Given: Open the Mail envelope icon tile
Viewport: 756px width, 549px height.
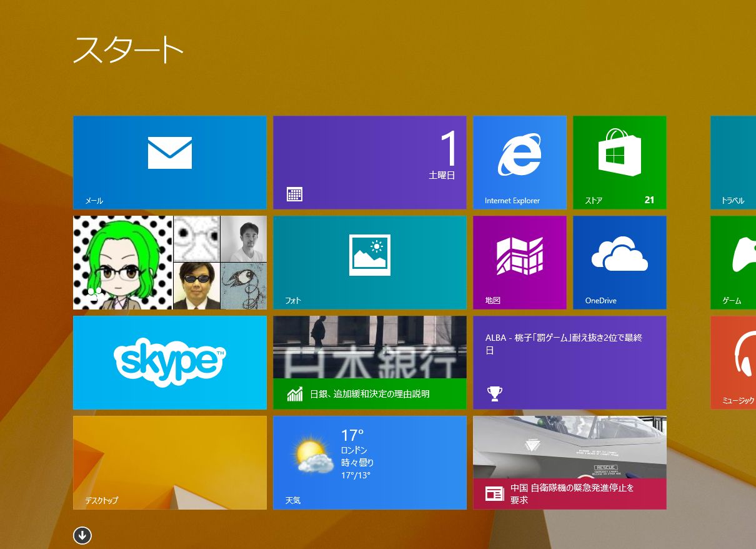Looking at the screenshot, I should point(170,153).
